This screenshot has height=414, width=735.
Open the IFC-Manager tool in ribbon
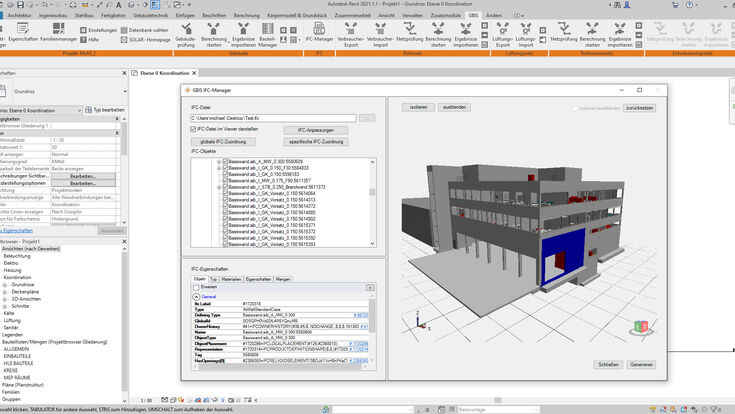[x=319, y=33]
